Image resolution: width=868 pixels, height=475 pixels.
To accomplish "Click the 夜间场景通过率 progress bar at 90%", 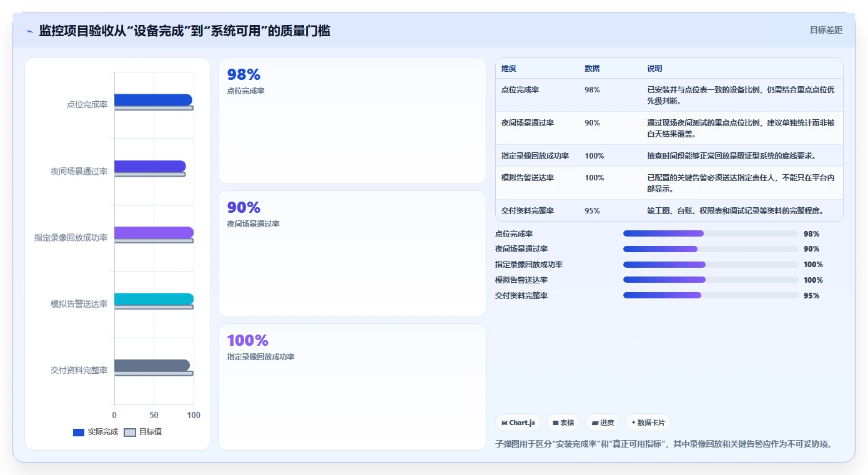I will pyautogui.click(x=711, y=249).
